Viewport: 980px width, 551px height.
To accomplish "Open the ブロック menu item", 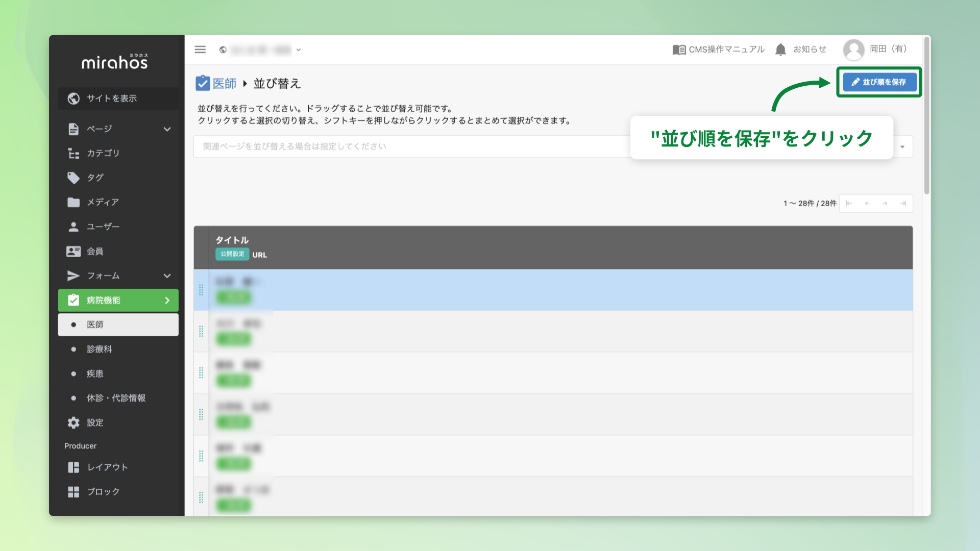I will point(118,492).
